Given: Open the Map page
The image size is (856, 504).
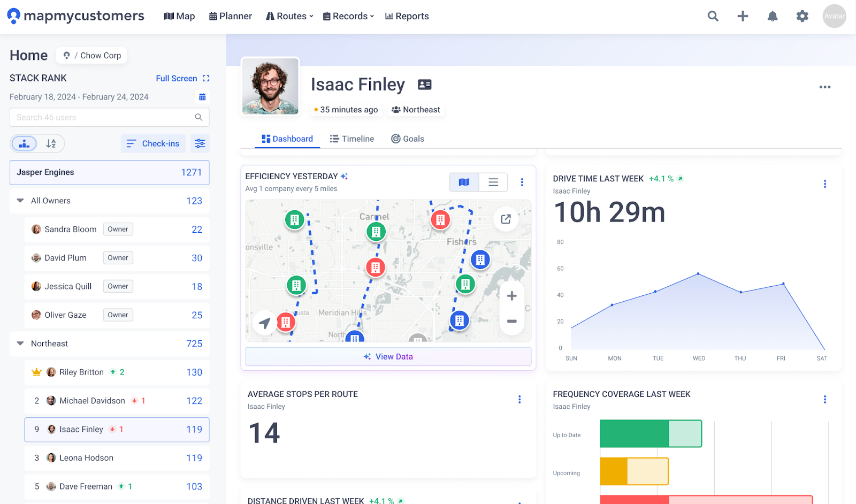Looking at the screenshot, I should coord(179,16).
